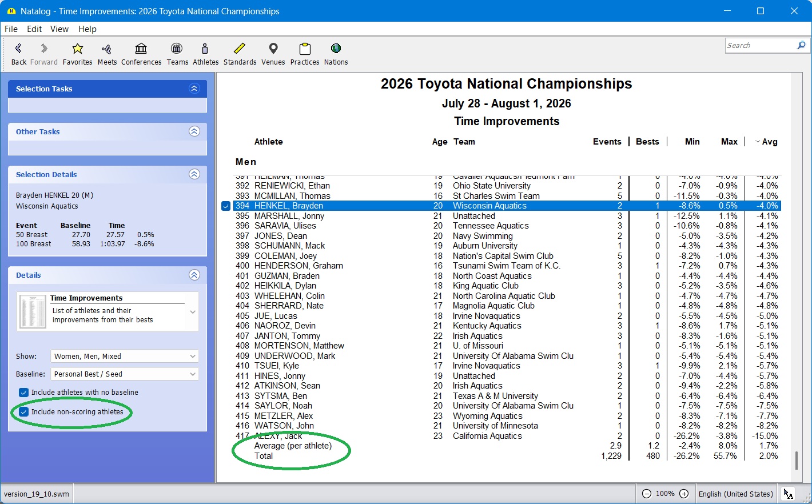
Task: Click the Natalog app icon in title bar
Action: pyautogui.click(x=11, y=11)
